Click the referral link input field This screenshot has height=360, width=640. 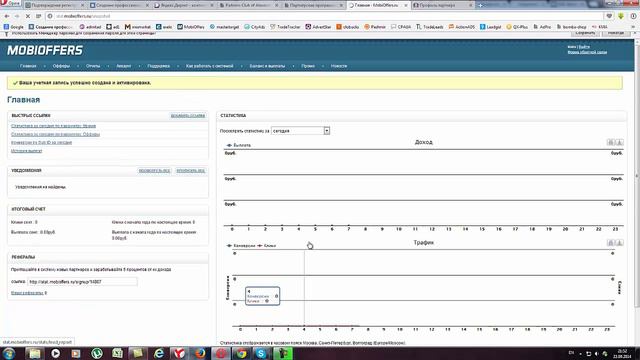click(82, 282)
